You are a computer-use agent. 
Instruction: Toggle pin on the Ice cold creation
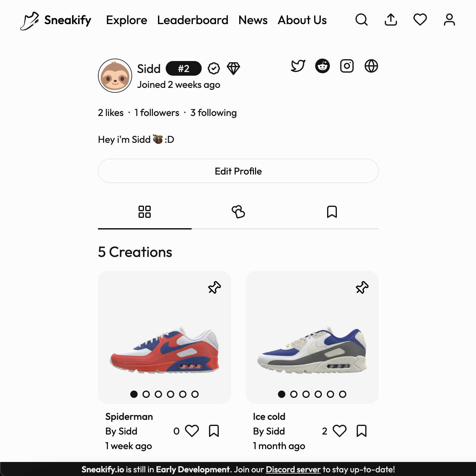click(362, 287)
